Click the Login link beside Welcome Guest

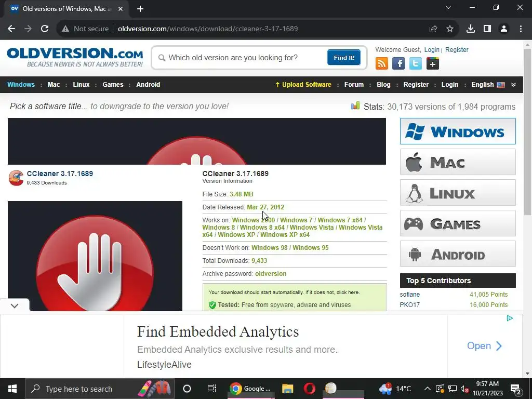pos(432,50)
